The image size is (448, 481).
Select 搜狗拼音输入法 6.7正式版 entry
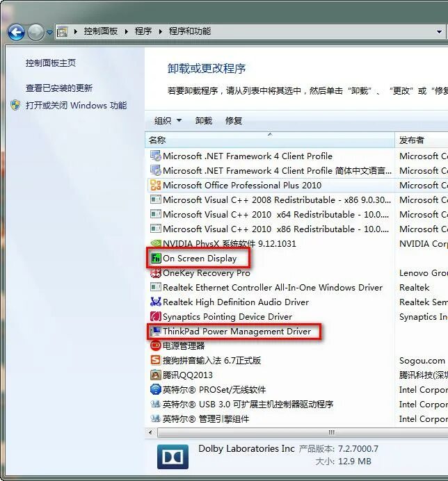point(212,361)
